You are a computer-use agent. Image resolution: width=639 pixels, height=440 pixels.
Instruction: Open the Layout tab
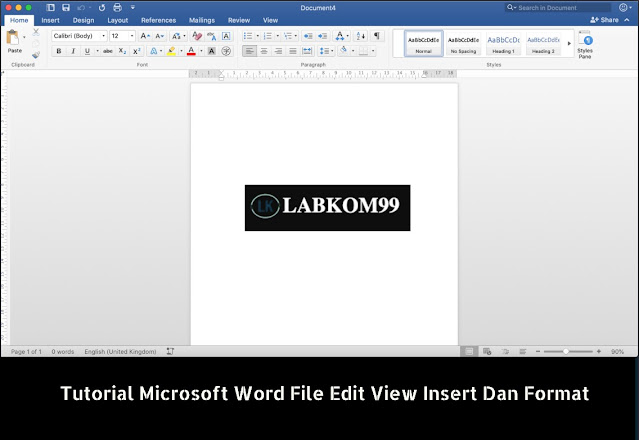coord(117,20)
